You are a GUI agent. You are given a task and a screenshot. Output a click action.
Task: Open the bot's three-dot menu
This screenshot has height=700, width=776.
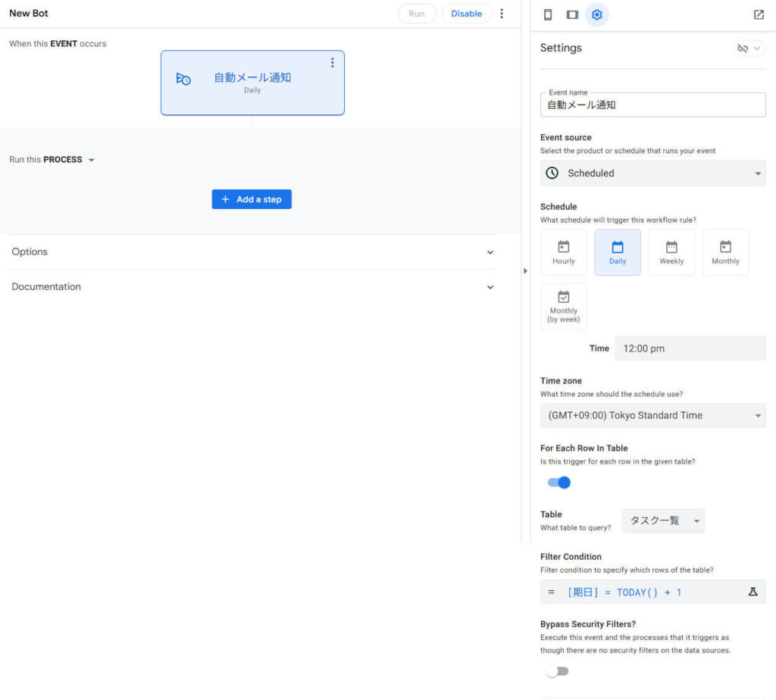pos(501,14)
